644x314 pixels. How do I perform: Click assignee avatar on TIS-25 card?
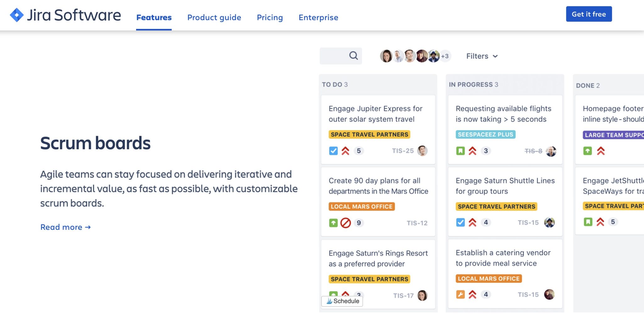click(x=422, y=151)
